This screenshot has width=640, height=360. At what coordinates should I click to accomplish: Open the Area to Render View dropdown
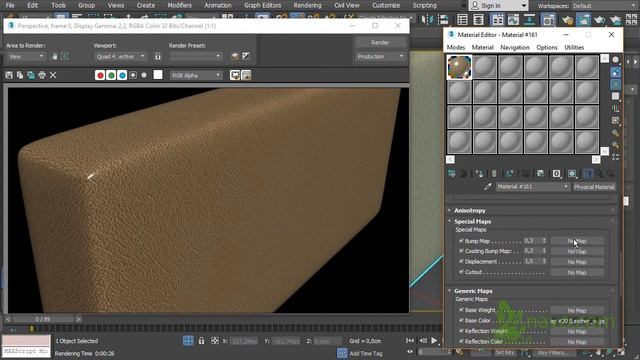tap(26, 56)
